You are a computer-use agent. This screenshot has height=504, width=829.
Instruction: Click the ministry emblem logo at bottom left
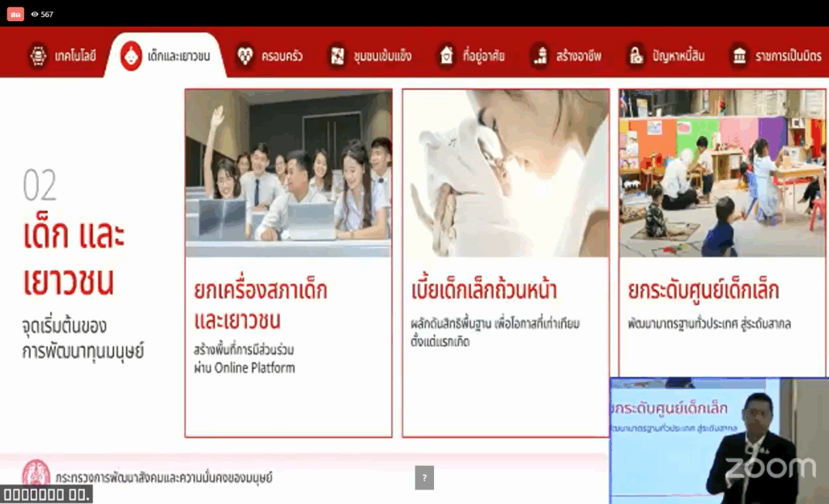click(36, 472)
